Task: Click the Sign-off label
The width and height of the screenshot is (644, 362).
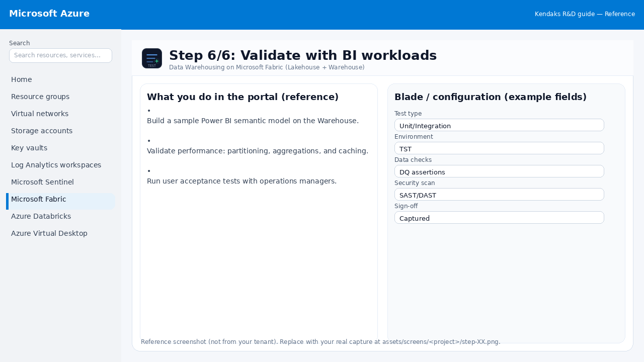Action: point(406,206)
